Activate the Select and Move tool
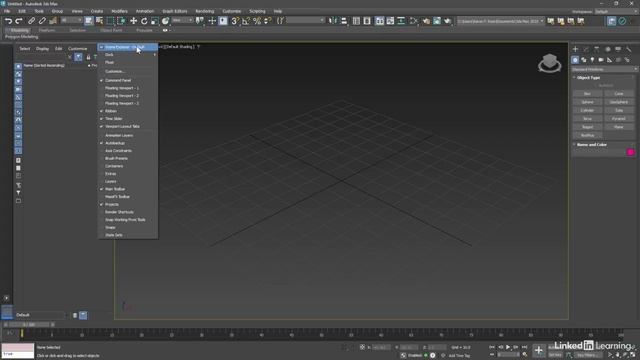640x360 pixels. (x=133, y=21)
